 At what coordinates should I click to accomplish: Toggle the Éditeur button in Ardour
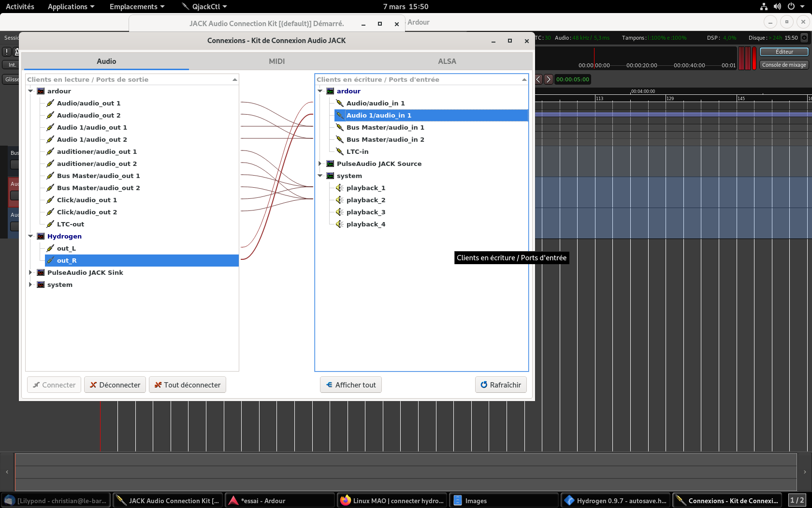(x=784, y=52)
